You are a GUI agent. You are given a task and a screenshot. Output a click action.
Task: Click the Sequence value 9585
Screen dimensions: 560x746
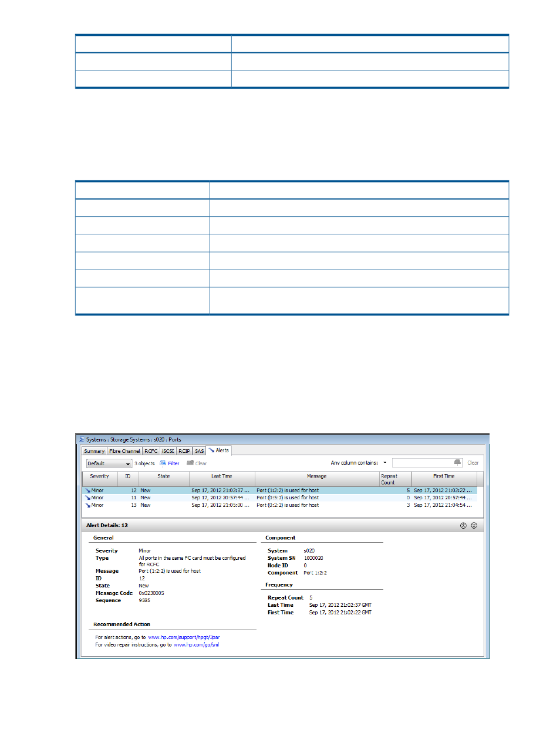[x=144, y=601]
